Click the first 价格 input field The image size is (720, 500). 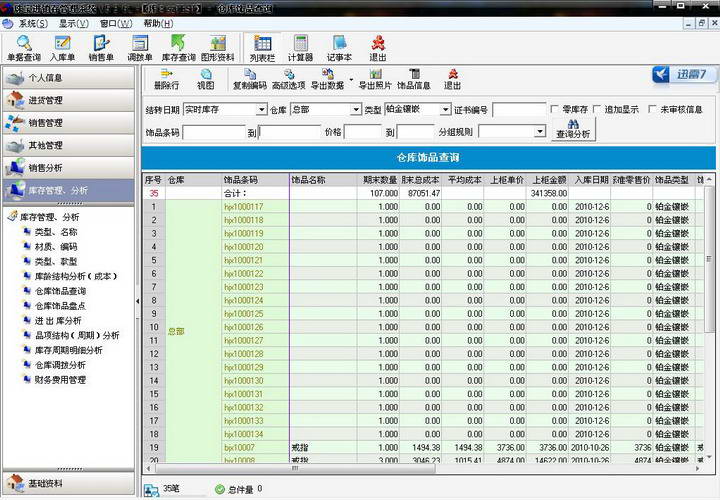pyautogui.click(x=363, y=132)
